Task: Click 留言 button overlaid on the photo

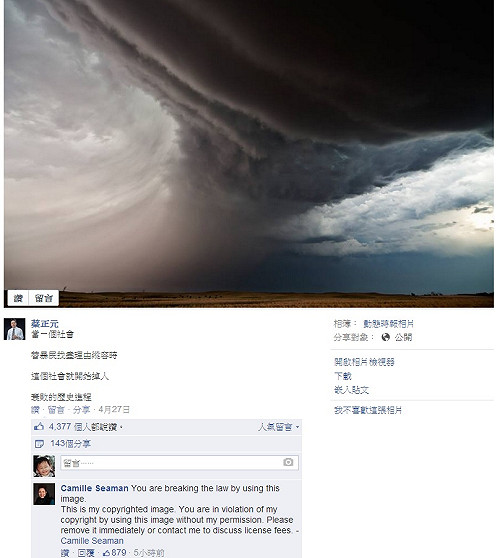Action: tap(43, 298)
